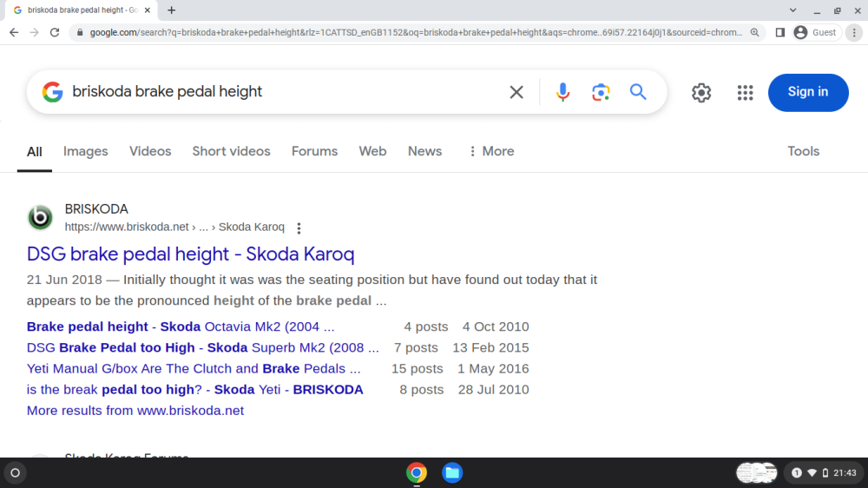Click the briskoda.net breadcrumb URL

174,228
